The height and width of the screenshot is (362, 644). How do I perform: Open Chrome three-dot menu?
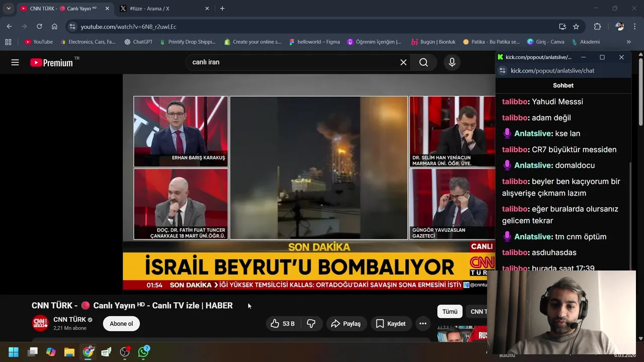634,27
